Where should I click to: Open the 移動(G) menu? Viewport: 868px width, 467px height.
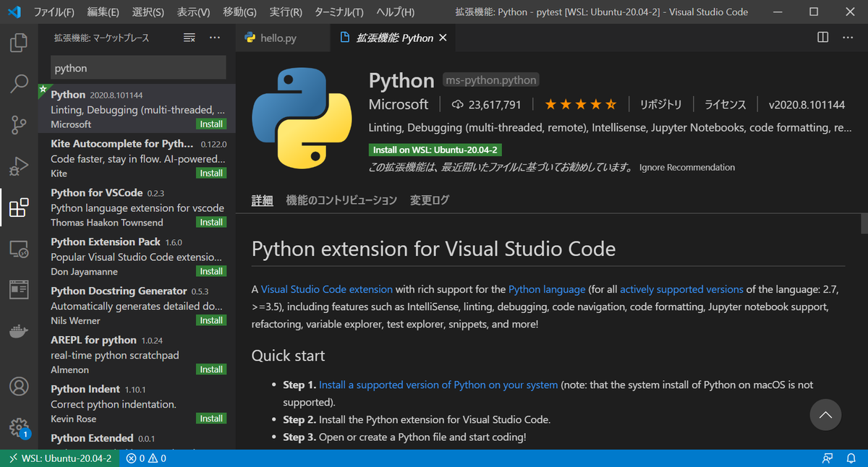tap(240, 12)
